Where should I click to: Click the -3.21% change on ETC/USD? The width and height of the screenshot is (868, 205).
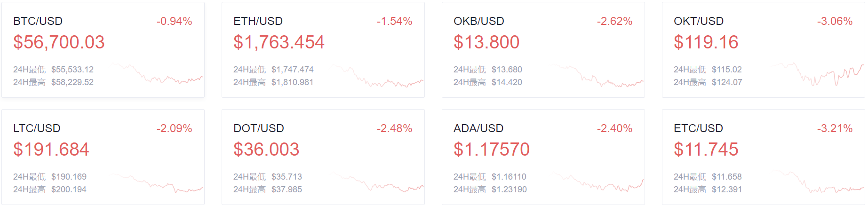point(835,128)
